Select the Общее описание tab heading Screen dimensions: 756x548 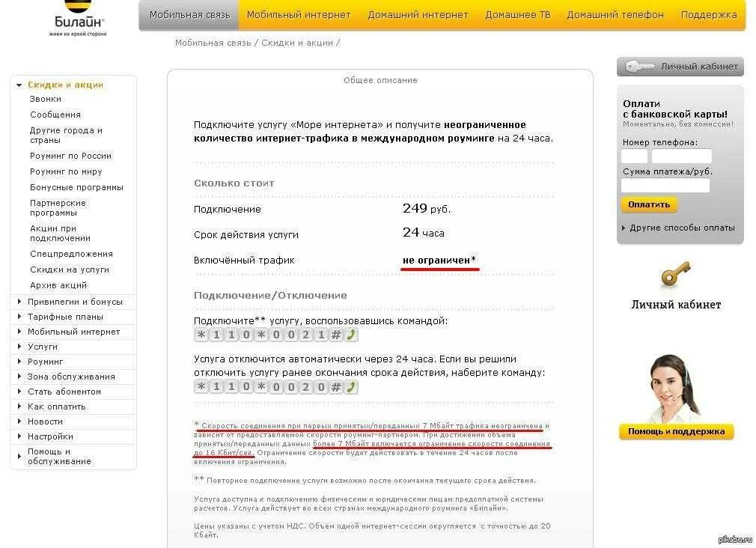pyautogui.click(x=380, y=81)
